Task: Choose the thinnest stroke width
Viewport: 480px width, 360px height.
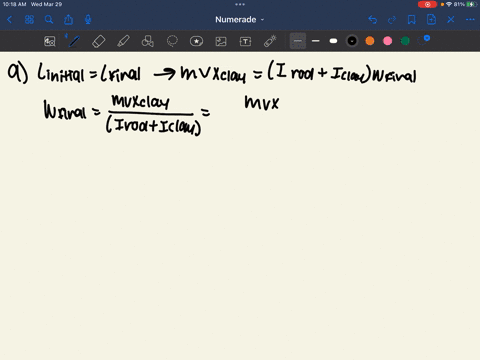Action: click(x=298, y=41)
